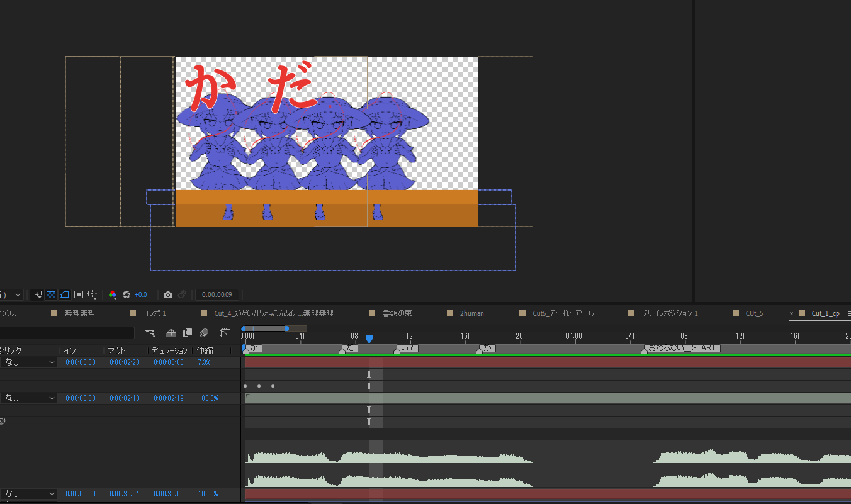The image size is (851, 504).
Task: Switch to the CUt_5 tab
Action: point(755,313)
